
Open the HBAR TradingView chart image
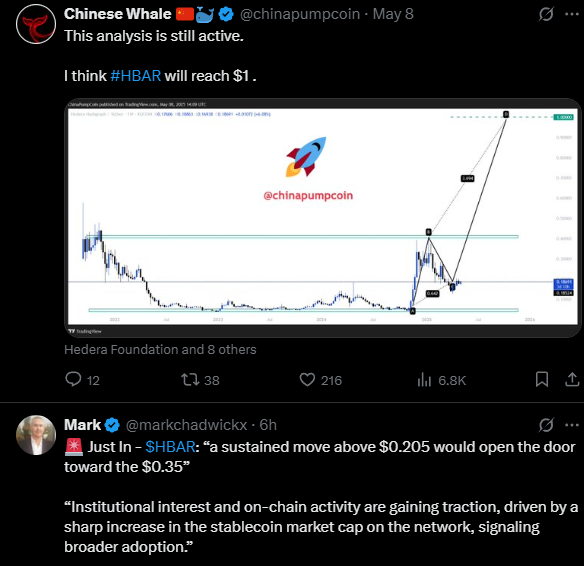tap(323, 218)
